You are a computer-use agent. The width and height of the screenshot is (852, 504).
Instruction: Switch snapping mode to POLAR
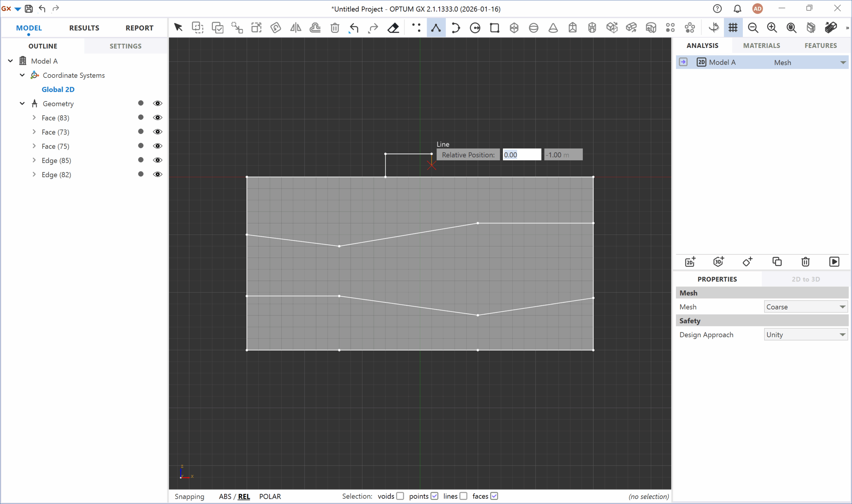tap(270, 497)
